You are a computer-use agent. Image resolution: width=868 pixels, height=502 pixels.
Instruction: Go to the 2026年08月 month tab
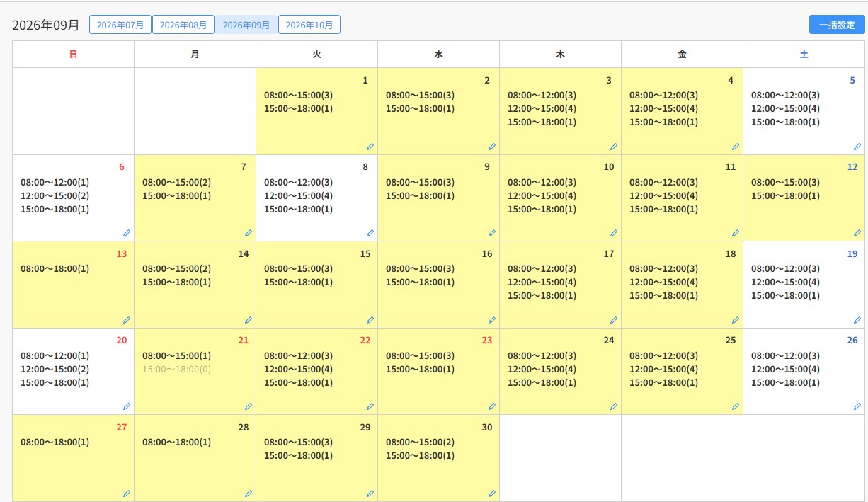[x=183, y=25]
